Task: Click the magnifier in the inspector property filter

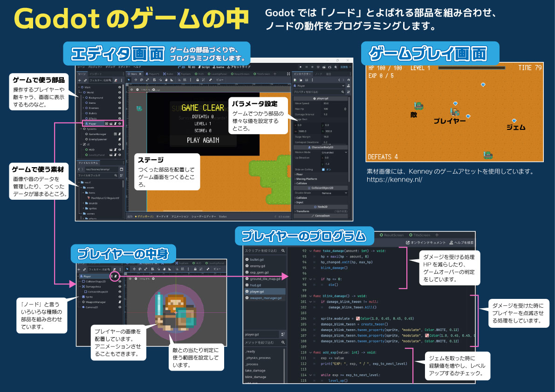Action: 343,92
